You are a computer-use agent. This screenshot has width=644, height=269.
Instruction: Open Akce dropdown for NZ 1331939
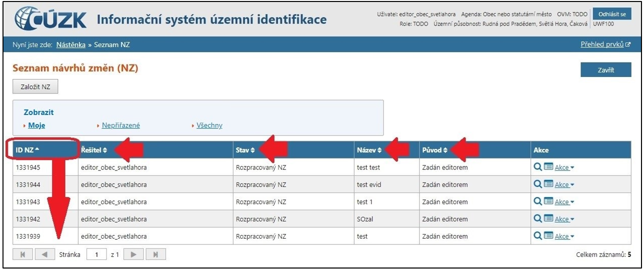pyautogui.click(x=564, y=236)
